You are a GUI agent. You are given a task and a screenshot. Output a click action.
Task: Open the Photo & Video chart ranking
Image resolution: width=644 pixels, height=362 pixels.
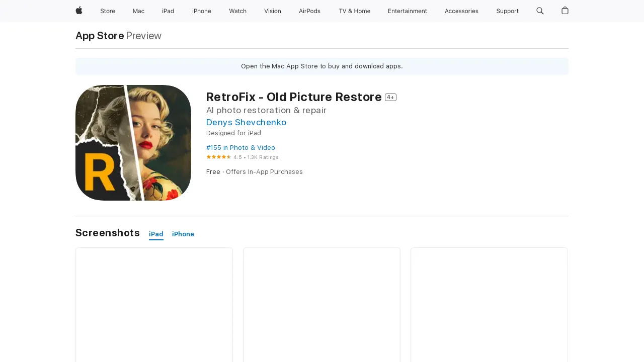(240, 147)
